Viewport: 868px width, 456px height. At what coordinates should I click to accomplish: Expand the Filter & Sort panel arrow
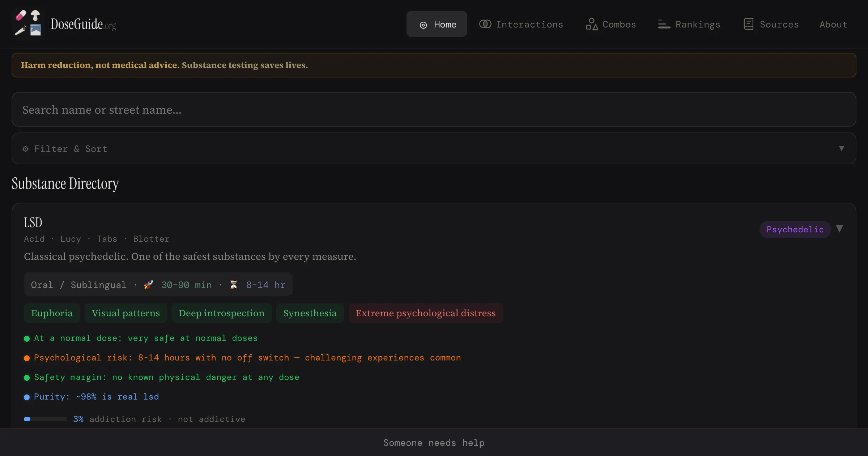pos(841,149)
